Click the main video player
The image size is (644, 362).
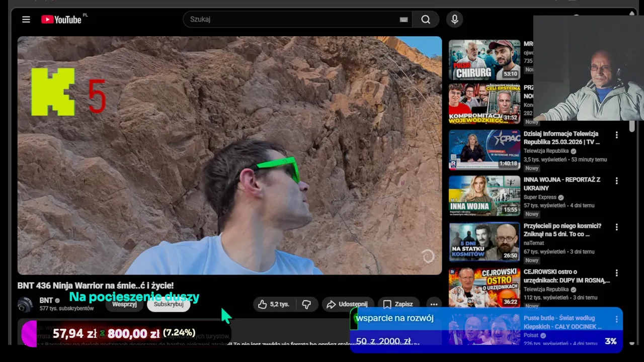click(x=229, y=155)
